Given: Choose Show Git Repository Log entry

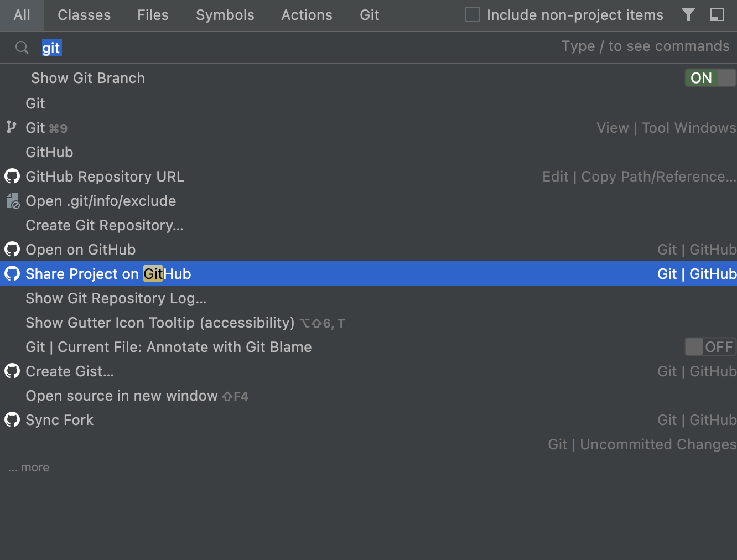Looking at the screenshot, I should (369, 298).
